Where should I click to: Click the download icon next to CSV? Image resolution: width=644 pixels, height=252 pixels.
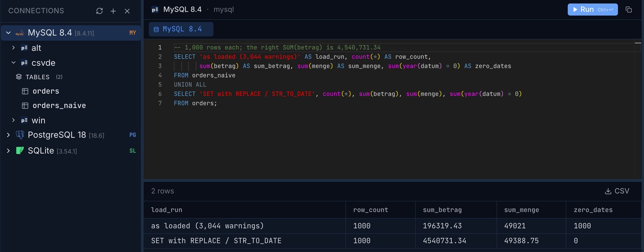click(x=608, y=191)
